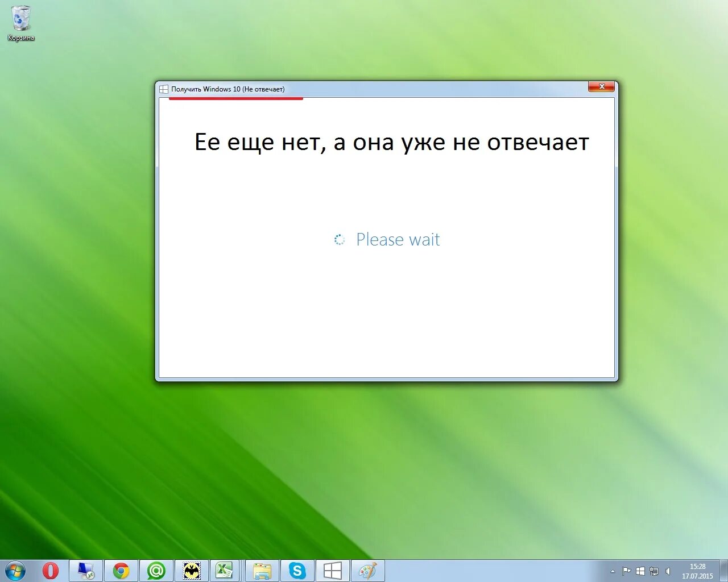Click Get Windows 10 tray icon

640,571
